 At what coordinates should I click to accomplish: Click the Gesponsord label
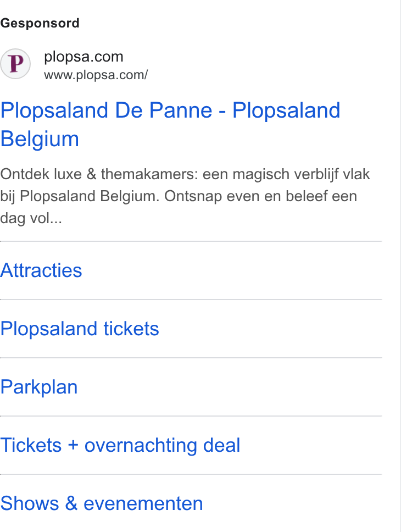click(x=40, y=24)
